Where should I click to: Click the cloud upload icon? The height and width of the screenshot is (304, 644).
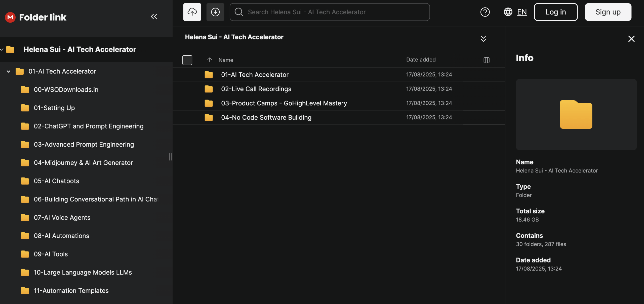tap(192, 12)
